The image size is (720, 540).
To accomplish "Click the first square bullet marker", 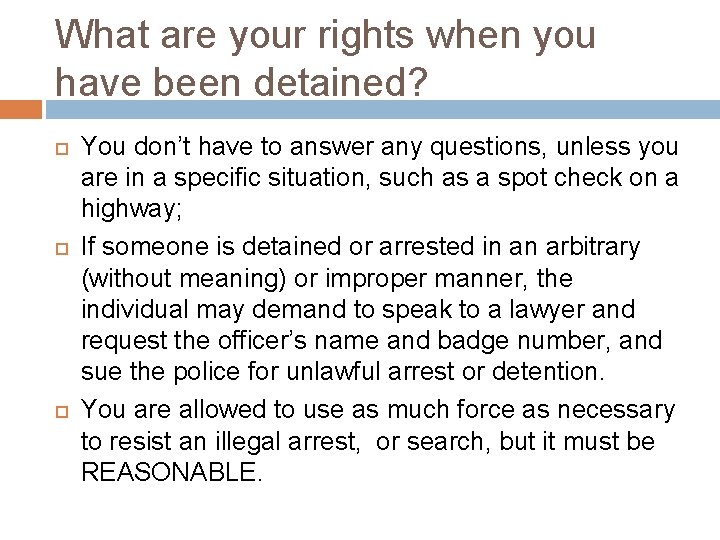I will tap(62, 150).
